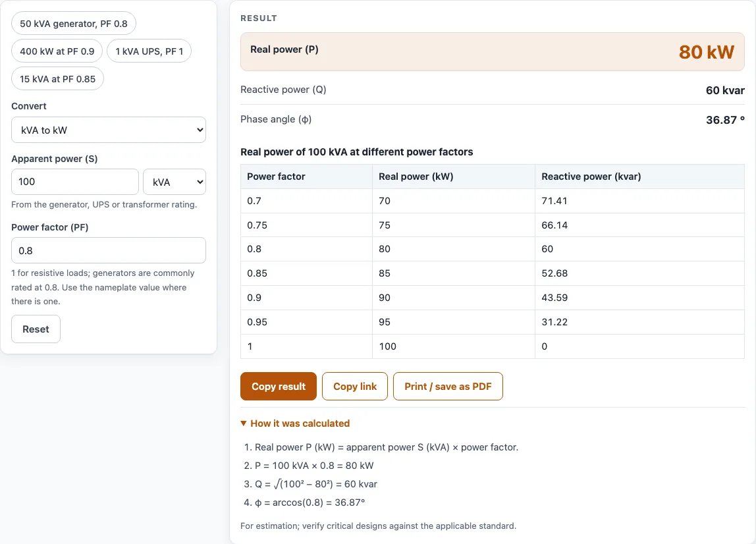Pick the 15 kVA at PF 0.85 preset
This screenshot has height=544, width=756.
(x=57, y=78)
